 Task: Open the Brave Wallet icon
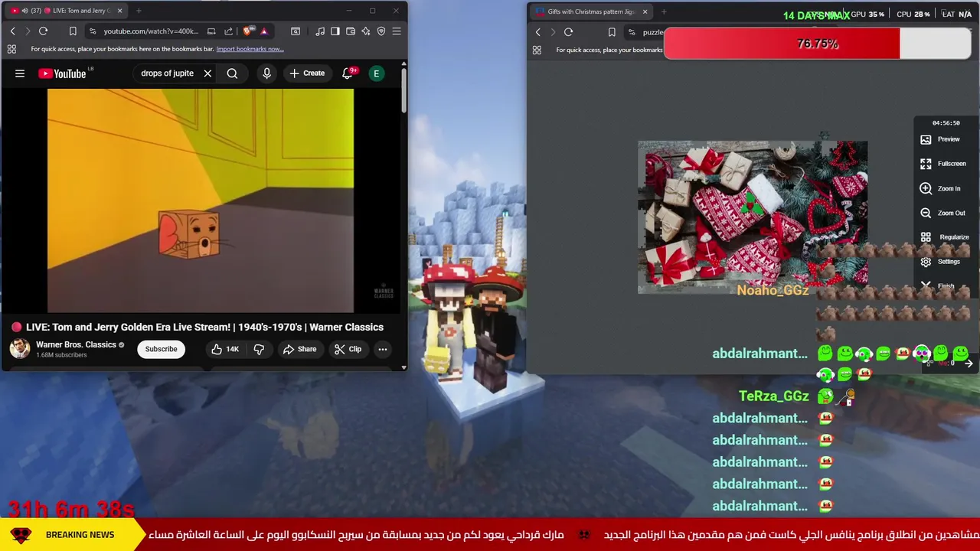351,31
